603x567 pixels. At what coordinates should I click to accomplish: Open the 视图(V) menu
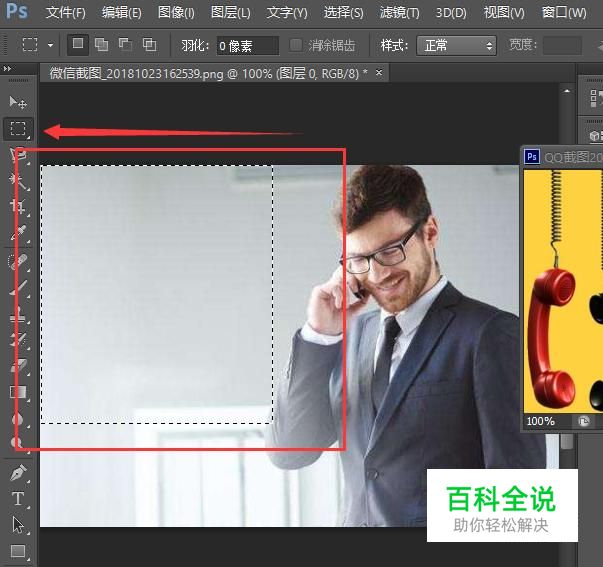504,13
